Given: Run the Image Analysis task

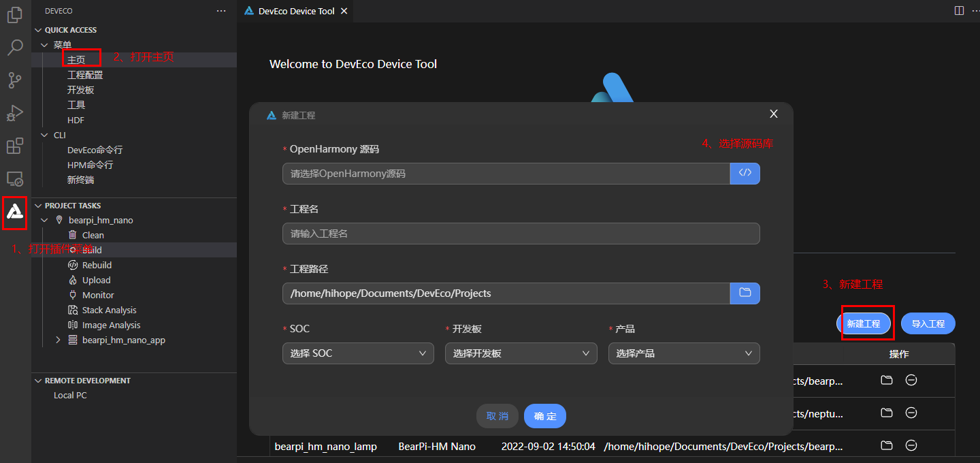Looking at the screenshot, I should click(111, 325).
